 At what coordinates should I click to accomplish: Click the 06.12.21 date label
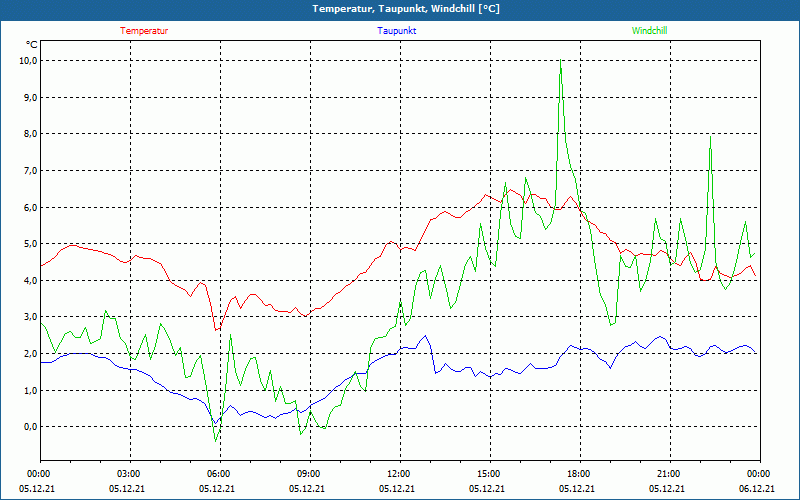click(x=757, y=488)
